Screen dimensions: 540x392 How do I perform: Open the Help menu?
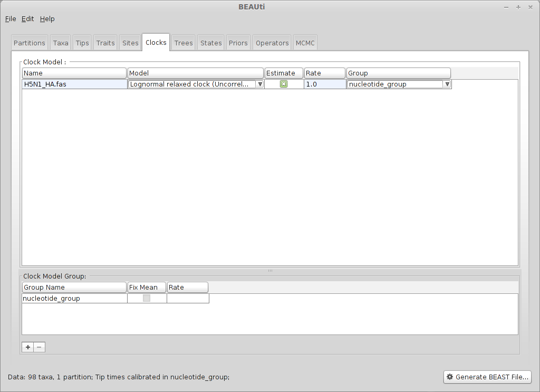click(x=47, y=18)
